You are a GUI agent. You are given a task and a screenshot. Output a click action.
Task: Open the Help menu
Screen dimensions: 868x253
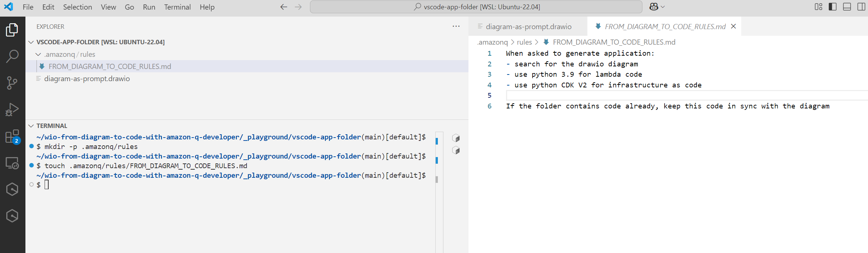click(207, 7)
